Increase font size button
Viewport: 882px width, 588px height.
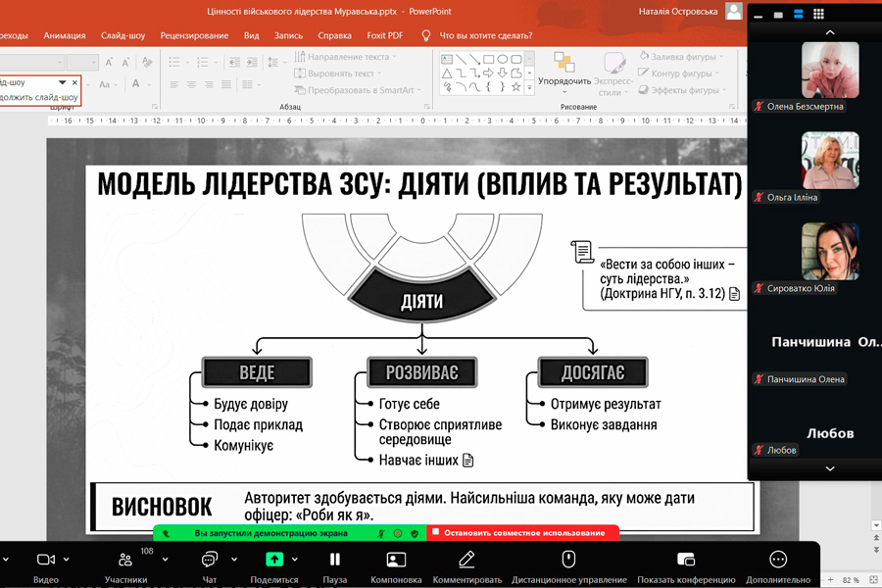coord(110,62)
